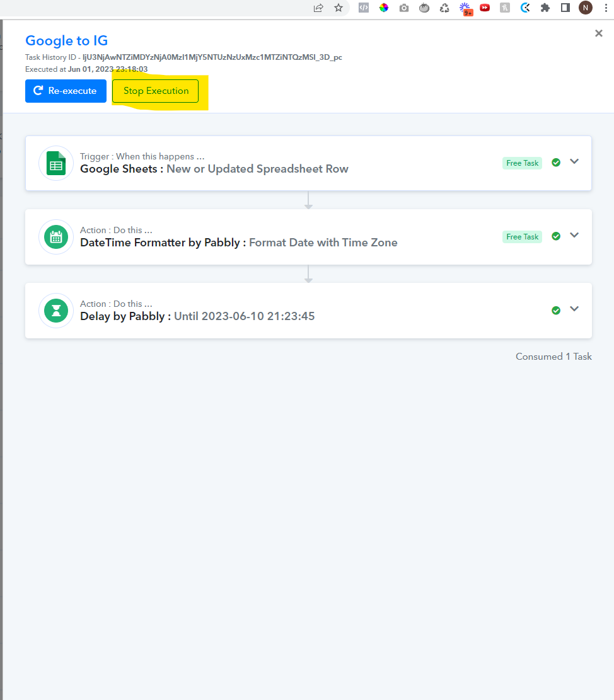This screenshot has width=614, height=700.
Task: Open the recycle arrows extension icon
Action: pos(444,8)
